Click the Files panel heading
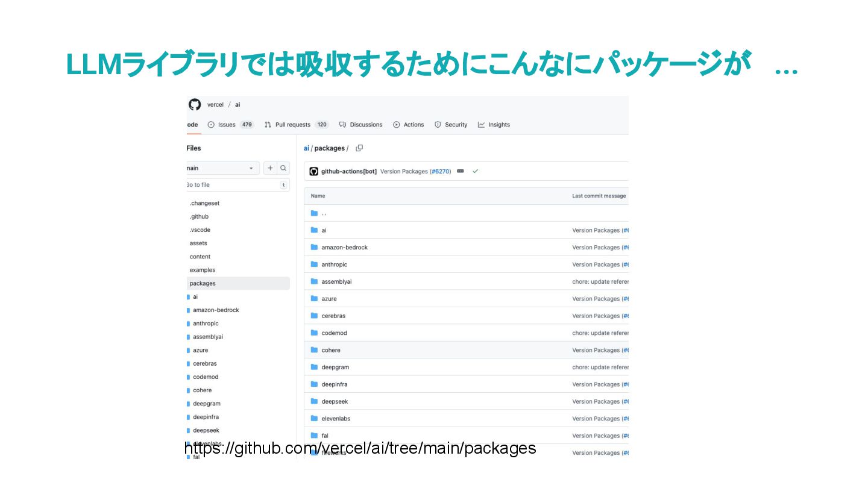The width and height of the screenshot is (868, 488). (x=193, y=148)
